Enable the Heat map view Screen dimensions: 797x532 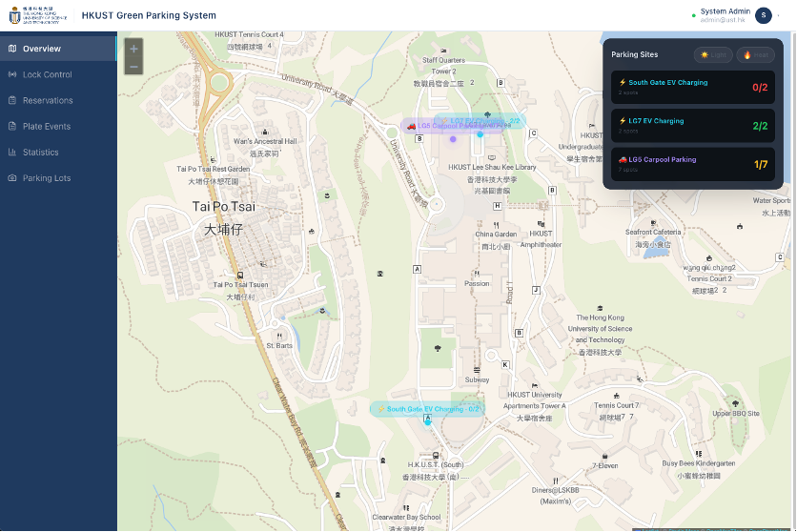755,55
